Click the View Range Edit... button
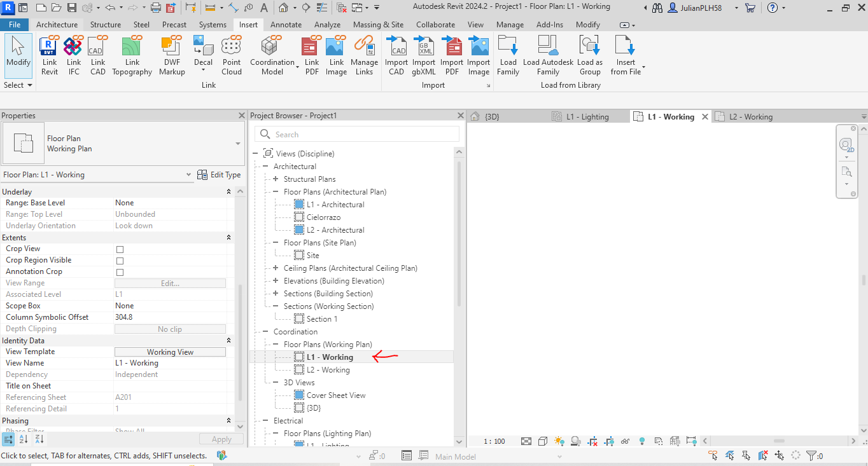Screen dimensions: 868x466 170,284
